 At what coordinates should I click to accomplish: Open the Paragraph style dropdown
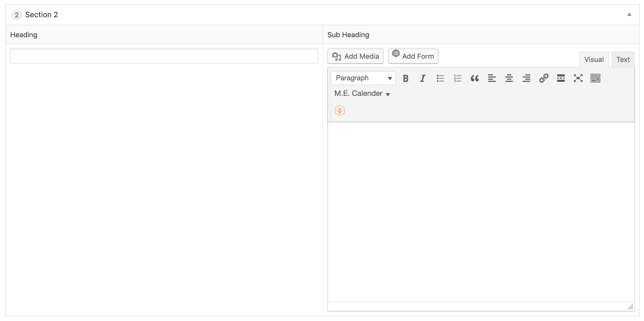[x=363, y=78]
